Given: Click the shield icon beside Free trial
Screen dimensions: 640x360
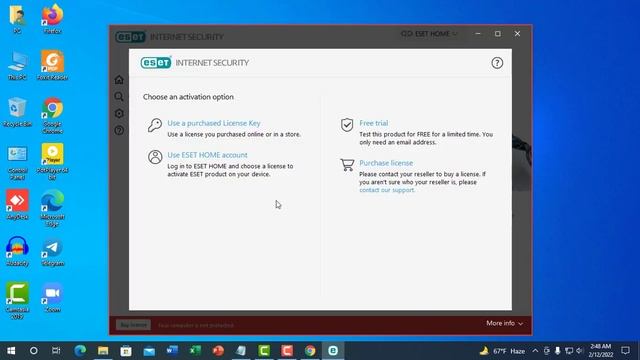Looking at the screenshot, I should tap(347, 124).
